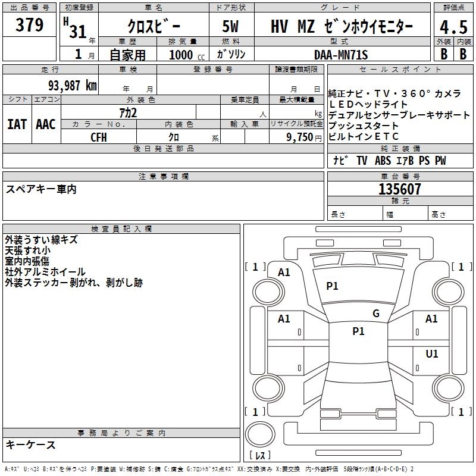Click the note スペアキー車内

pyautogui.click(x=41, y=189)
